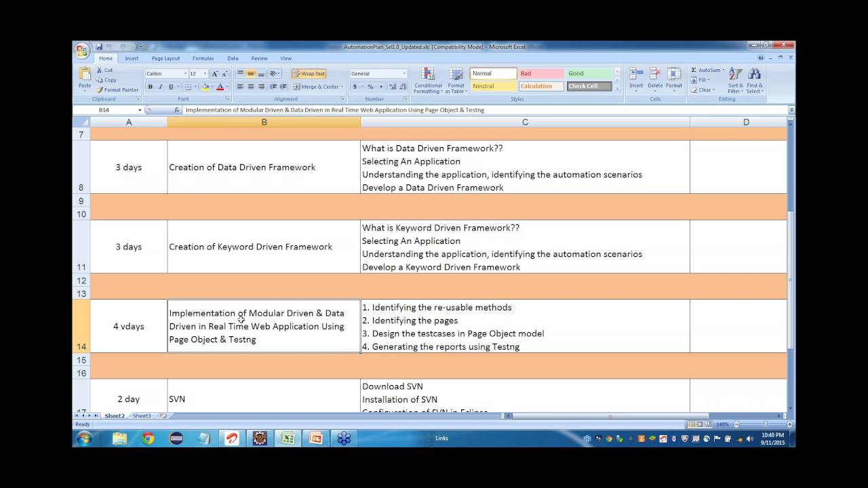Increase the cell indent

pos(283,87)
